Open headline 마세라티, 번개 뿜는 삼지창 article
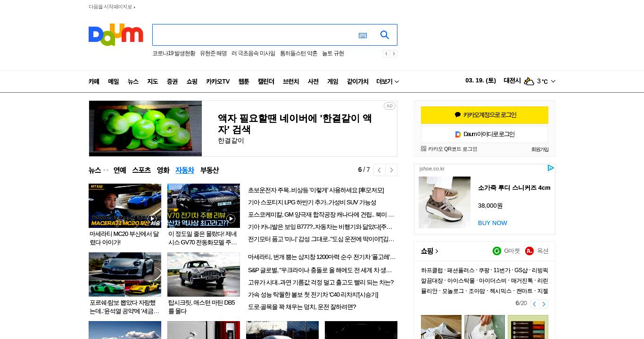This screenshot has height=339, width=644. (322, 257)
